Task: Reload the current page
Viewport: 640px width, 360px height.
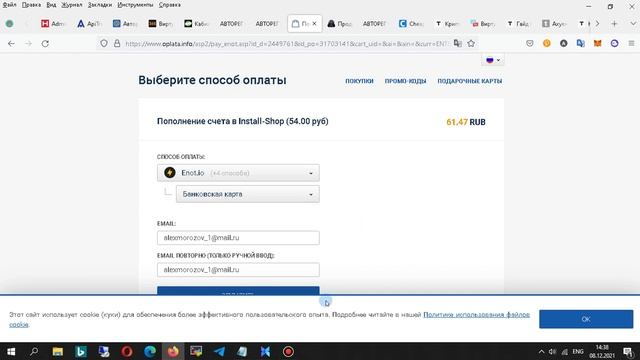Action: click(45, 43)
